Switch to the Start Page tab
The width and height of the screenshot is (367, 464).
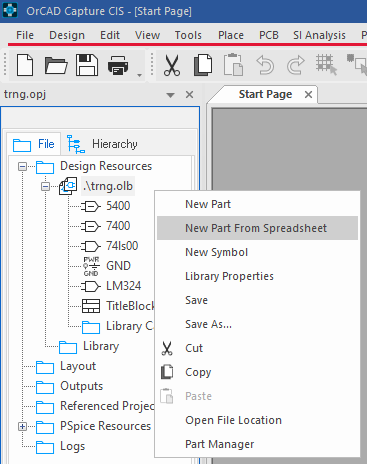(x=265, y=94)
